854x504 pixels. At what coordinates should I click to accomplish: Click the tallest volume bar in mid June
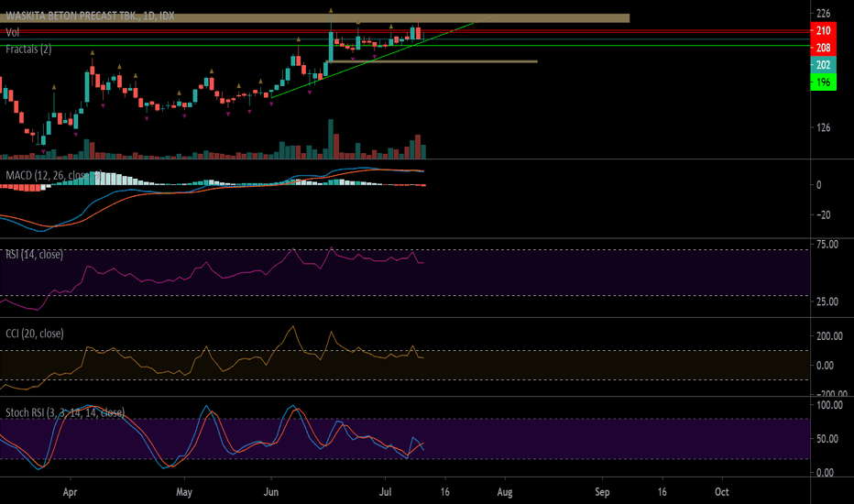pos(331,139)
